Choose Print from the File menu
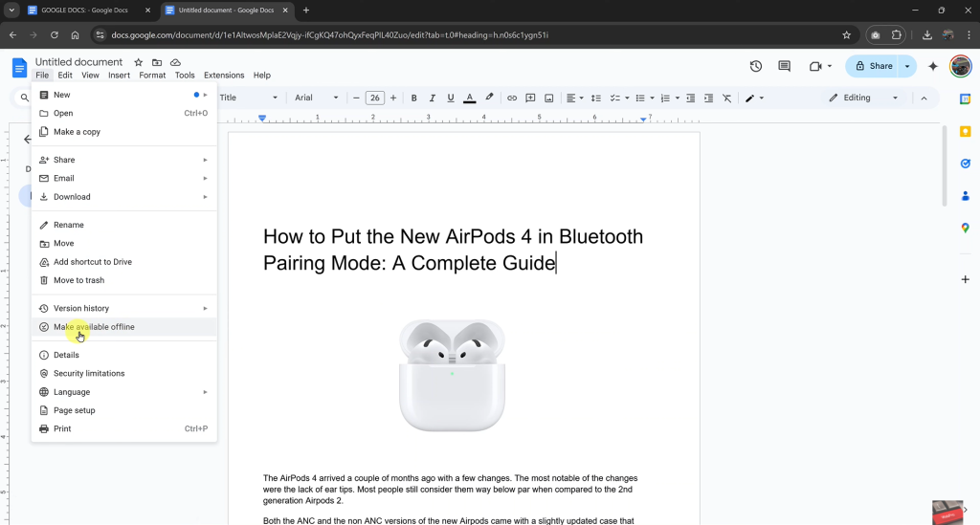Screen dimensions: 980x525 click(x=123, y=428)
